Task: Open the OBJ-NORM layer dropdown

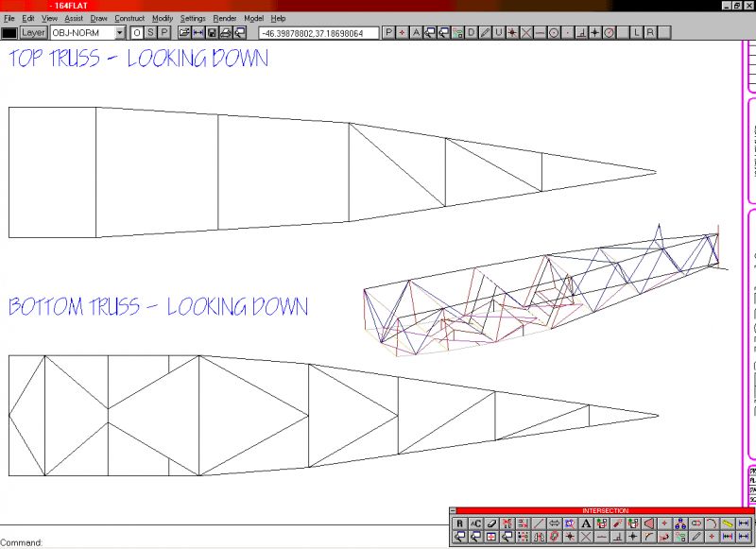Action: (x=120, y=33)
